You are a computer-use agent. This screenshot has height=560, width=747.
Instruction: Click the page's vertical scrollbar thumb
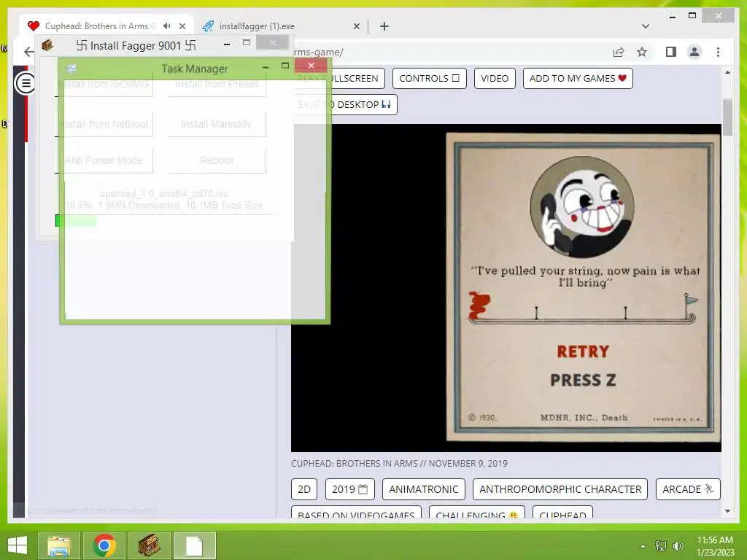(727, 117)
